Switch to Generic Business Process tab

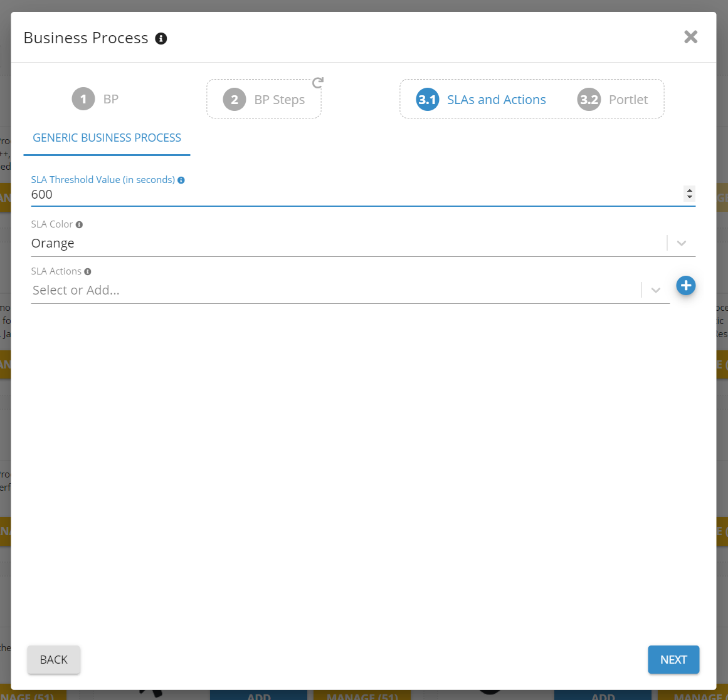[107, 138]
